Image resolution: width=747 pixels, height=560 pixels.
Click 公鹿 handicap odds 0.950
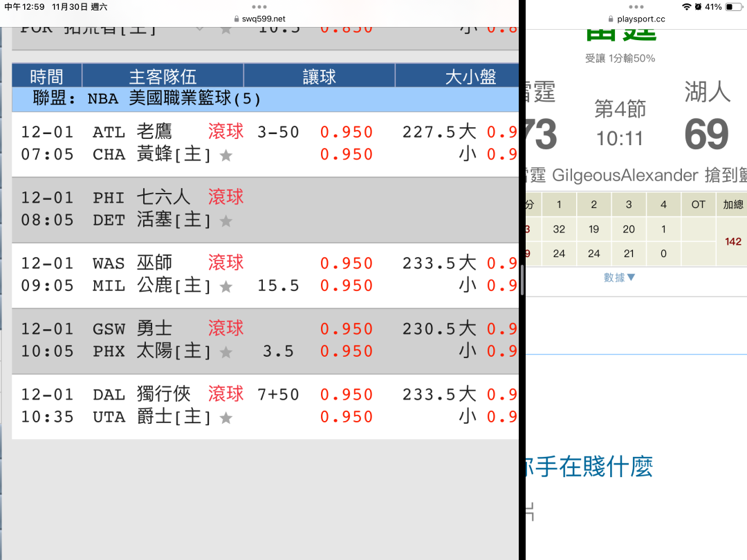347,286
